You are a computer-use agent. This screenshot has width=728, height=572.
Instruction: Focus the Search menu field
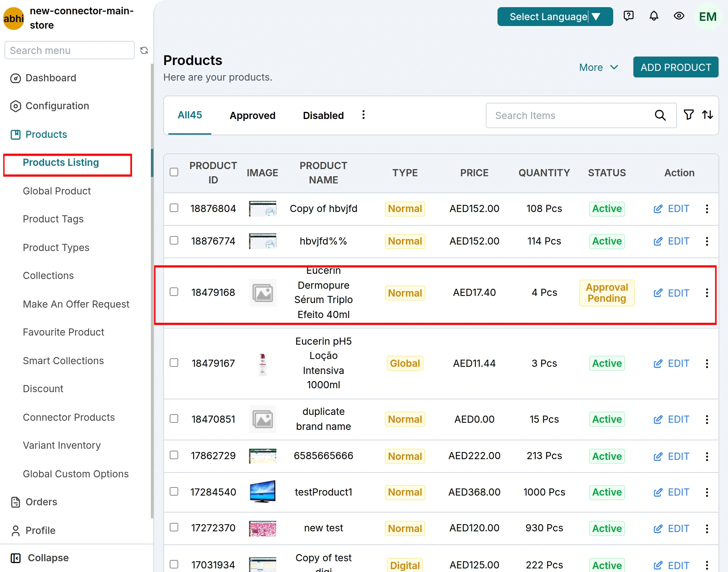tap(69, 50)
